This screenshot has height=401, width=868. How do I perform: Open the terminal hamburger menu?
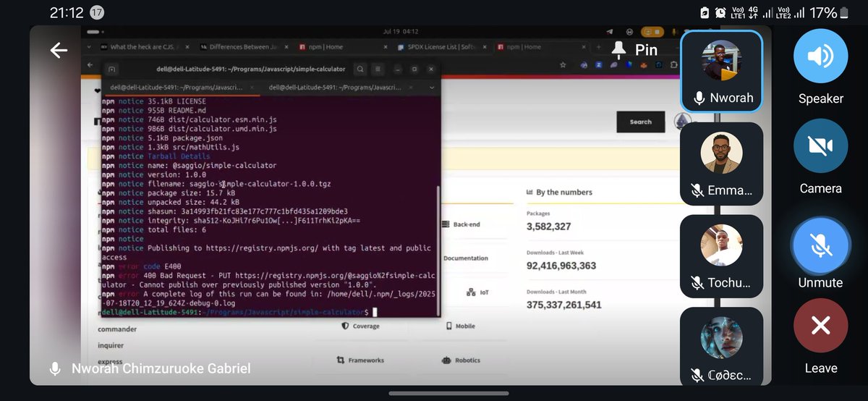coord(378,69)
